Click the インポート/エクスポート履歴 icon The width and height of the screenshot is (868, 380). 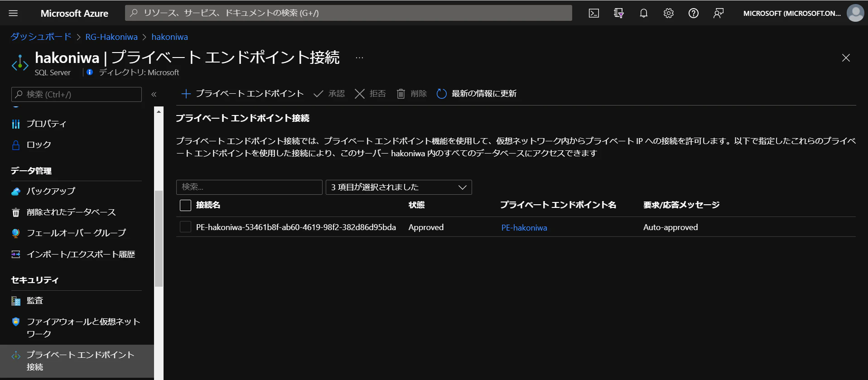pyautogui.click(x=16, y=254)
